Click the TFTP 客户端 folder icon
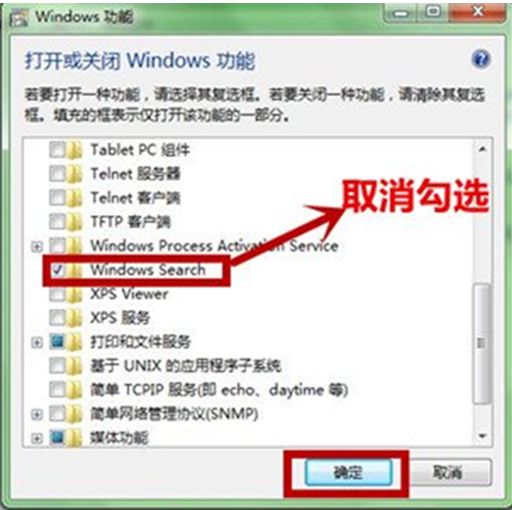Screen dimensions: 512x510 click(x=74, y=222)
